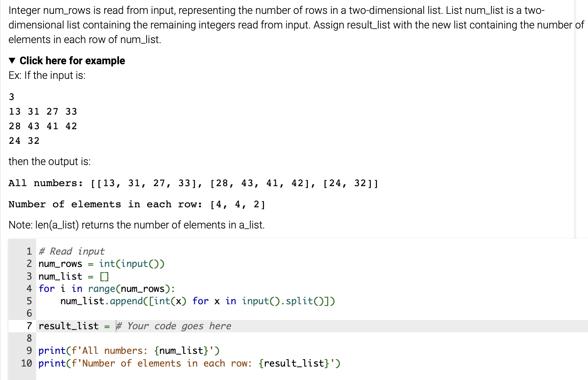Click the disclosure triangle before 'Click here for example'
The width and height of the screenshot is (588, 380).
12,60
